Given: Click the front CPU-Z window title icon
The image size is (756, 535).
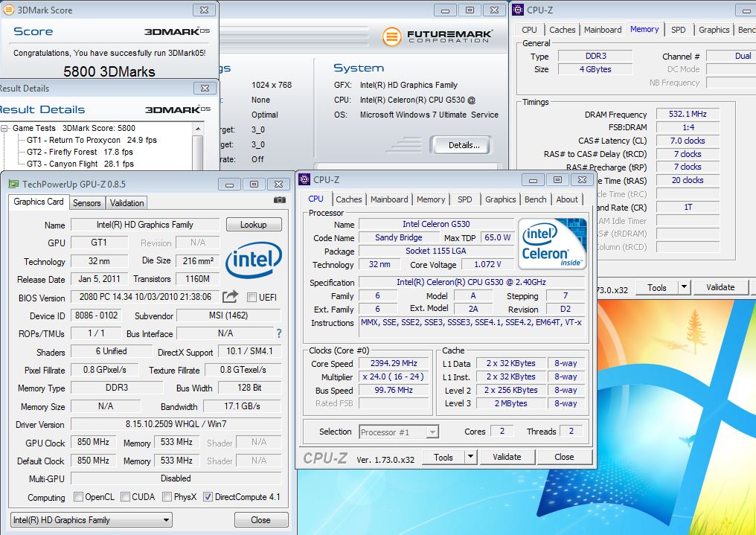Looking at the screenshot, I should [304, 180].
